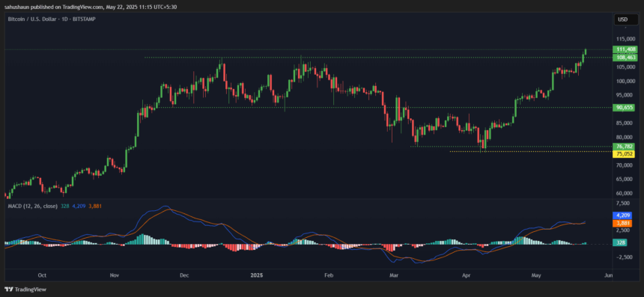This screenshot has width=644, height=297.
Task: Click the 80,000 price axis tick
Action: click(624, 137)
